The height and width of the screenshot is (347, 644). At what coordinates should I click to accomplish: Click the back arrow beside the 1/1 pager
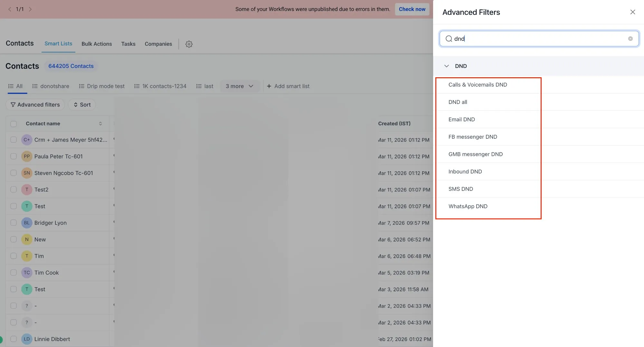[9, 9]
